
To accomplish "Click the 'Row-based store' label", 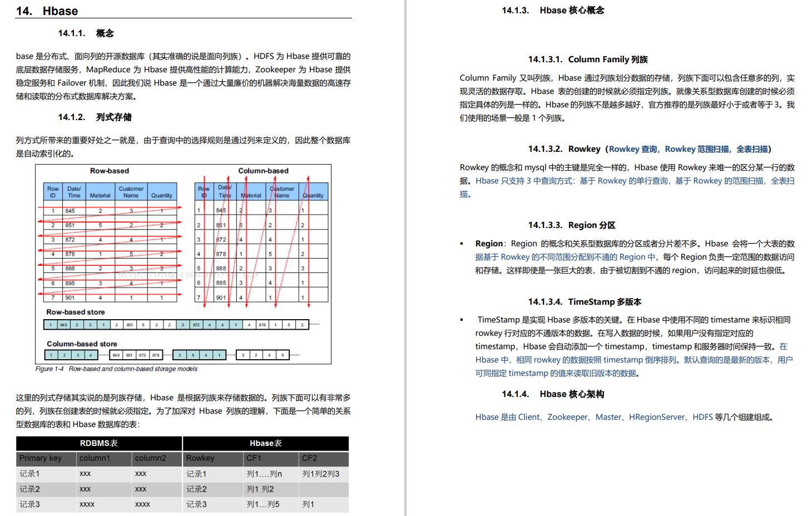I will tap(76, 312).
